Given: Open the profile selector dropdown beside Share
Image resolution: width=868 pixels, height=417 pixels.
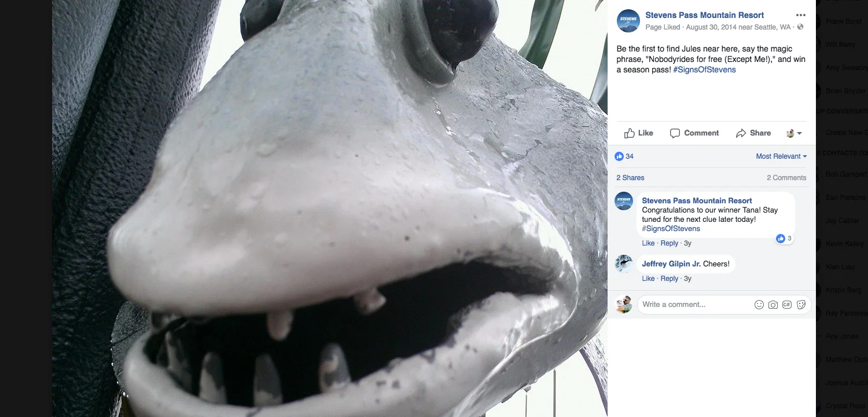Looking at the screenshot, I should click(x=794, y=133).
